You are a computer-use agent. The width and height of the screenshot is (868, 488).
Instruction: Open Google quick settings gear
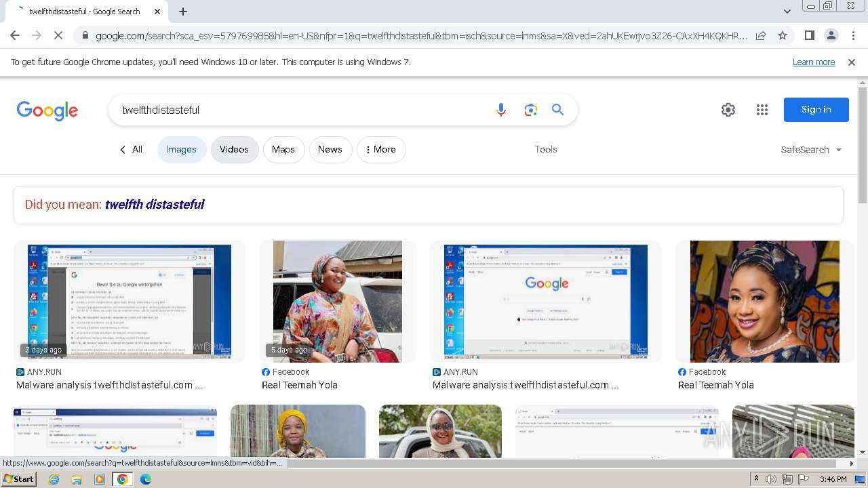tap(728, 110)
